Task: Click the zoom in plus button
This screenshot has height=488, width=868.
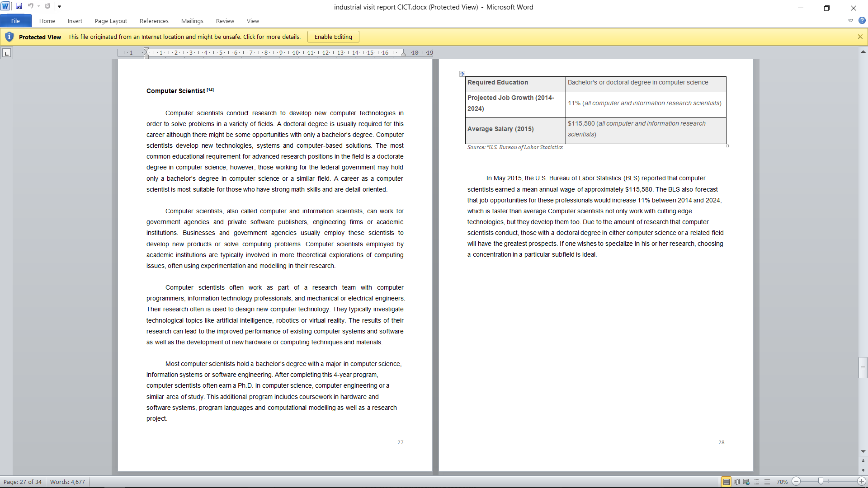Action: tap(862, 482)
